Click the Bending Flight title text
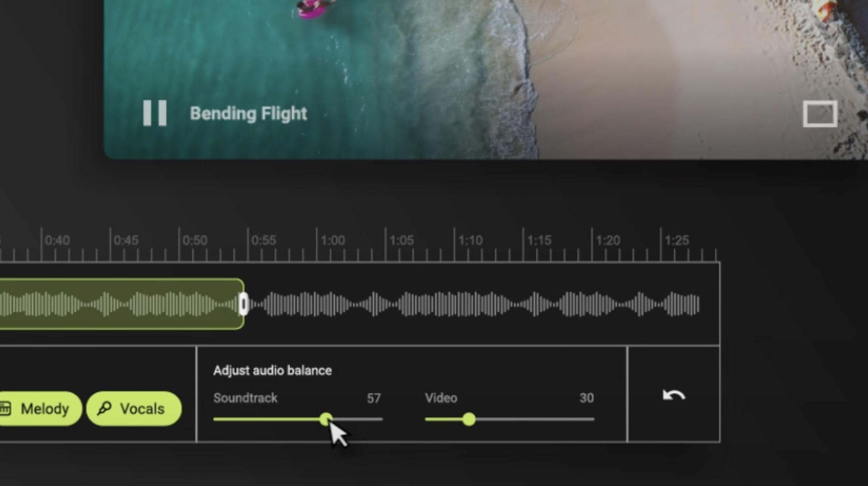Screen dimensions: 868x486 (248, 114)
